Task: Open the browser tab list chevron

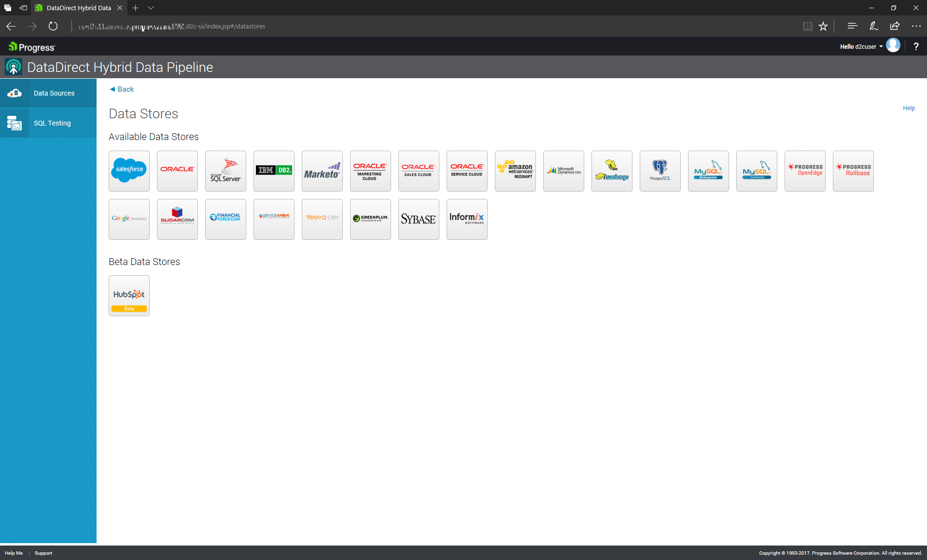Action: (151, 8)
